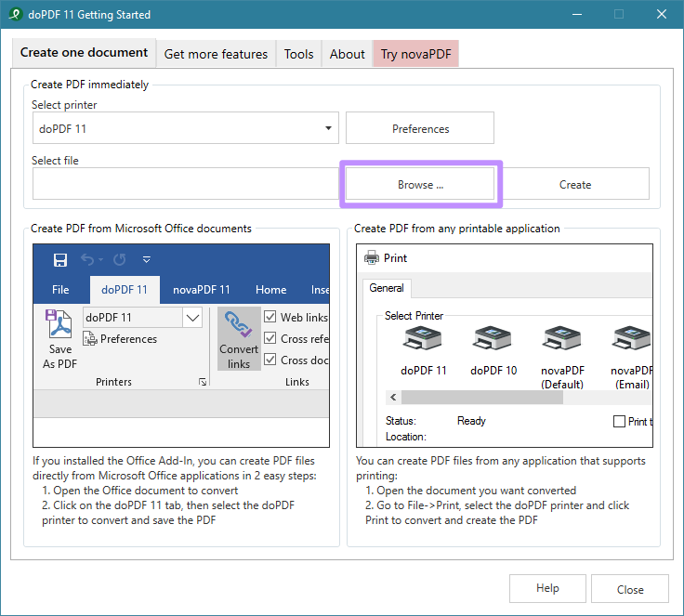Image resolution: width=684 pixels, height=616 pixels.
Task: Open the Select printer dropdown
Action: pos(185,128)
